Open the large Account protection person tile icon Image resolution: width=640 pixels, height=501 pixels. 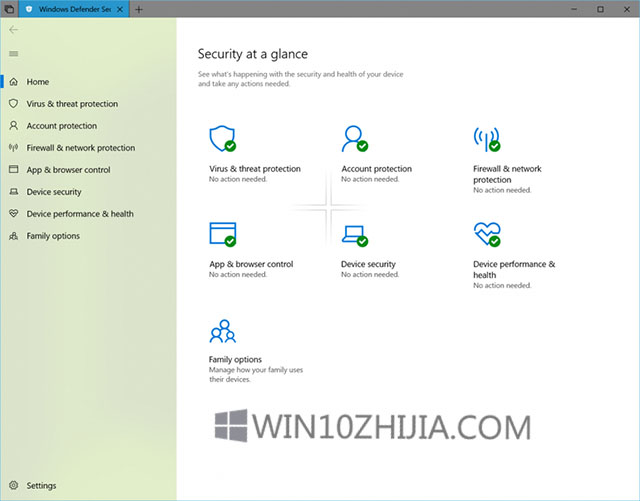(x=355, y=139)
